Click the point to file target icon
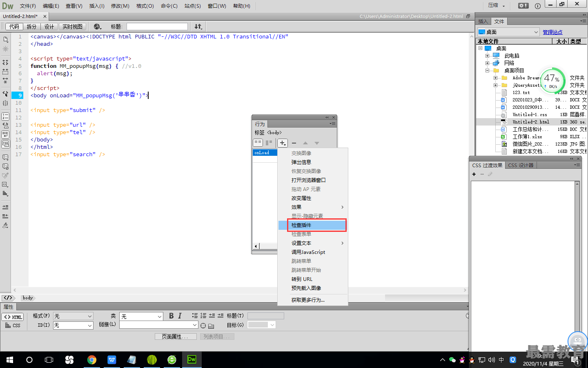588x368 pixels. 203,326
